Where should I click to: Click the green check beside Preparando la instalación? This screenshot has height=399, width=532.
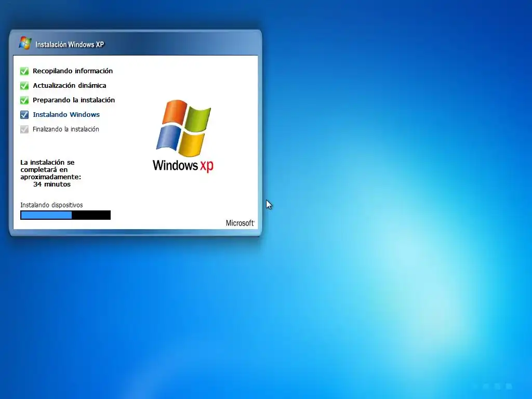point(24,100)
